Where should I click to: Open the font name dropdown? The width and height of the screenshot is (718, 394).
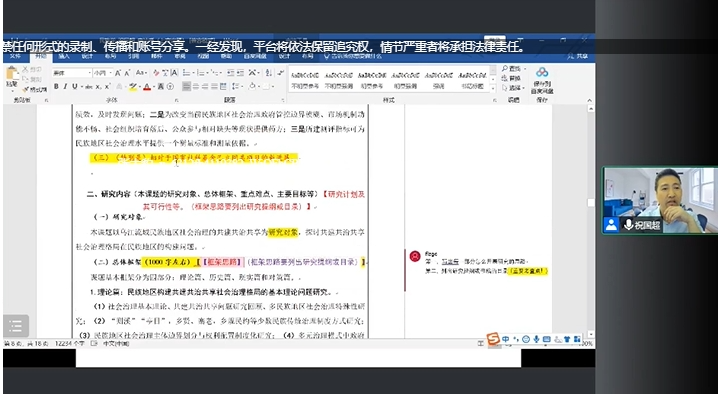point(71,73)
